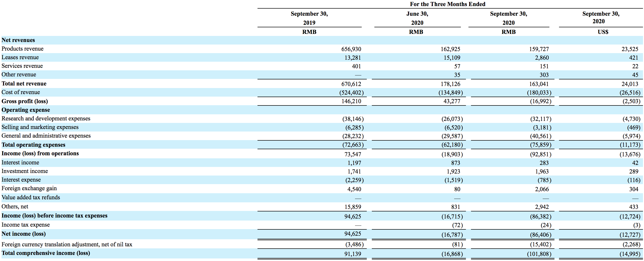The width and height of the screenshot is (644, 261).
Task: Select the "Cost of revenue" row label
Action: tap(21, 92)
